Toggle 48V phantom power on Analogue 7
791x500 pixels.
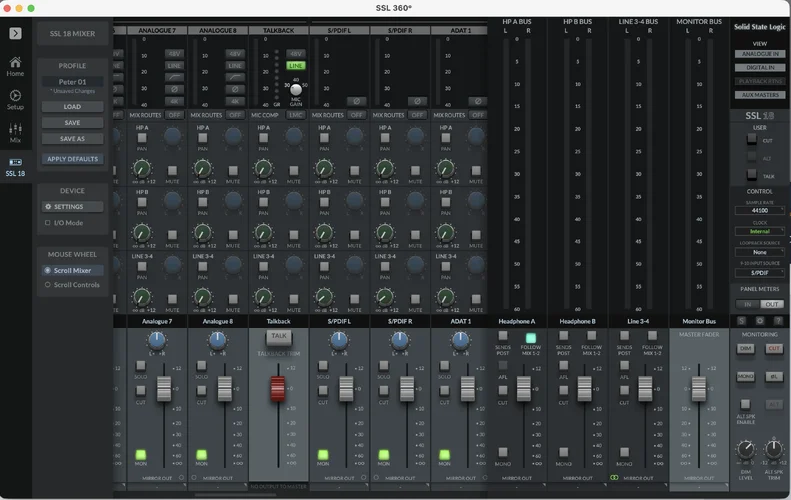tap(174, 53)
